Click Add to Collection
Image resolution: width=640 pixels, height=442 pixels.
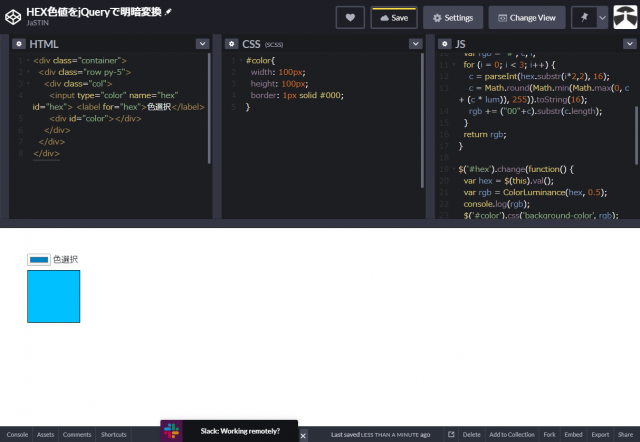[512, 435]
